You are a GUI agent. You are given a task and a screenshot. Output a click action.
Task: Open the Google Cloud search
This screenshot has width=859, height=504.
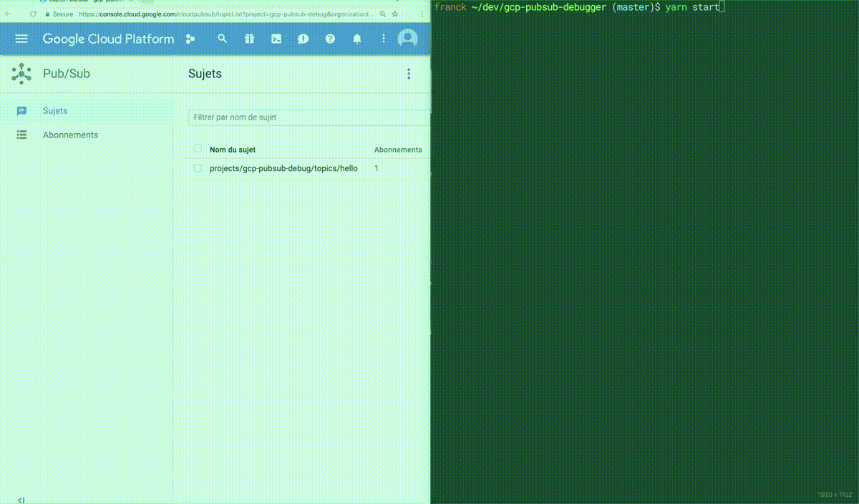[223, 39]
